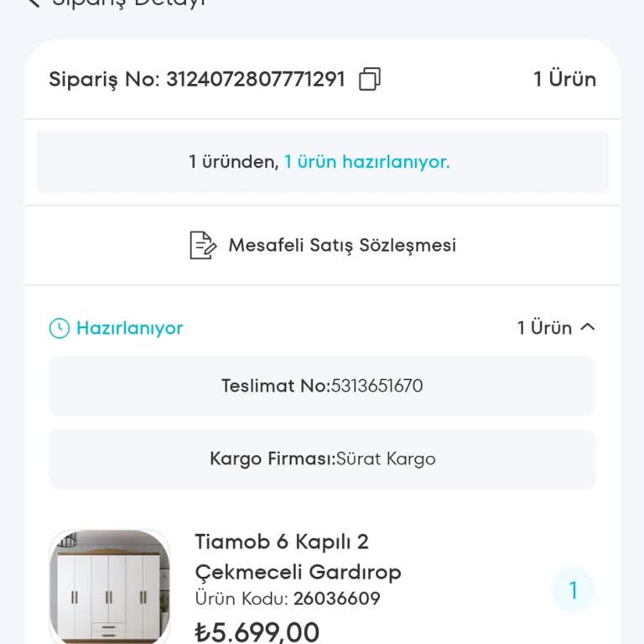Image resolution: width=644 pixels, height=644 pixels.
Task: Copy the order number
Action: tap(370, 80)
